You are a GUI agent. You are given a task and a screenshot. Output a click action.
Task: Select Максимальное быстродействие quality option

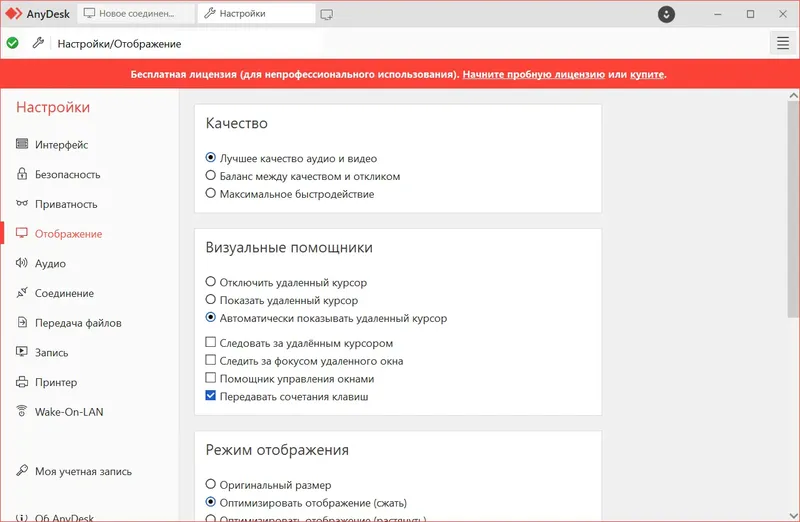pos(211,194)
